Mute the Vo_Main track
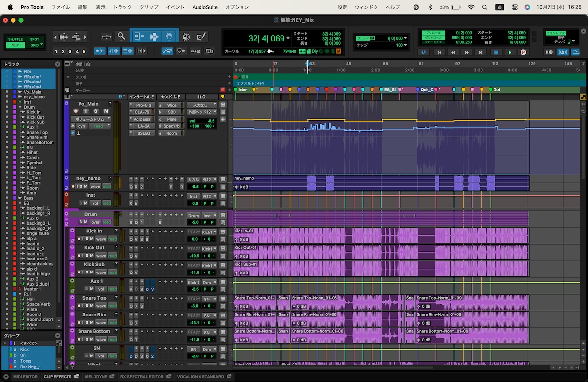The height and width of the screenshot is (382, 588). (x=106, y=111)
